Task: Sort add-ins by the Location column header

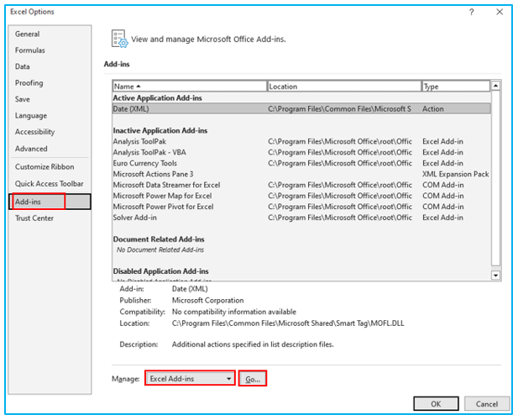Action: tap(344, 87)
